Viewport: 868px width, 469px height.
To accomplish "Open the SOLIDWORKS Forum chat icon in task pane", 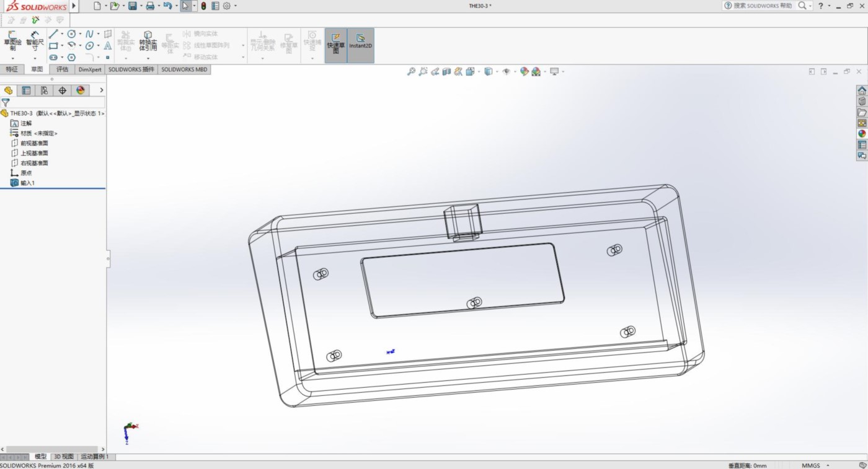I will [x=862, y=156].
